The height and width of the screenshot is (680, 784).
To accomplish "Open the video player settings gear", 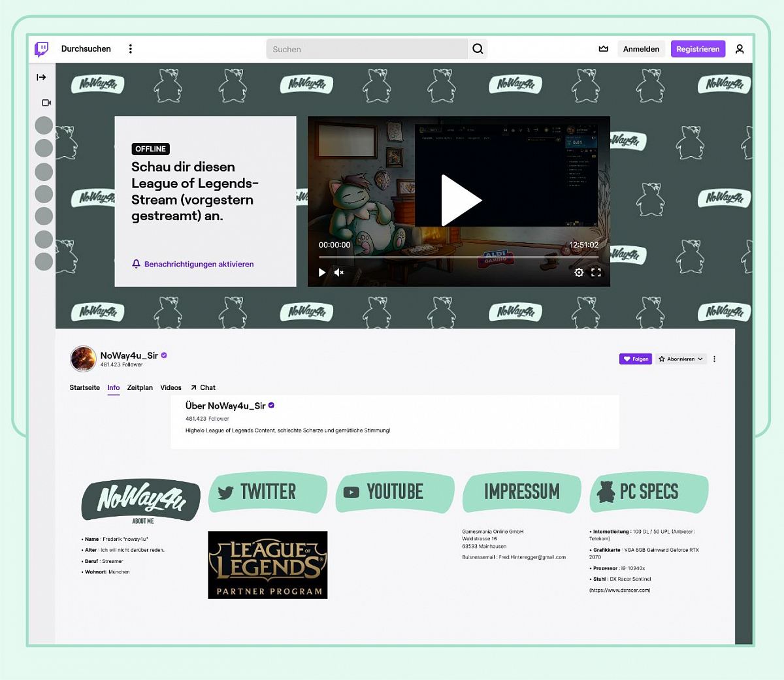I will coord(579,272).
